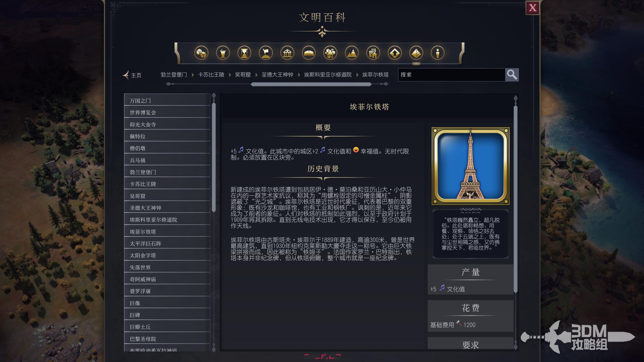Jump to 埃斯科里亚尔修道院 in breadcrumb history
Image resolution: width=644 pixels, height=362 pixels.
click(x=328, y=75)
